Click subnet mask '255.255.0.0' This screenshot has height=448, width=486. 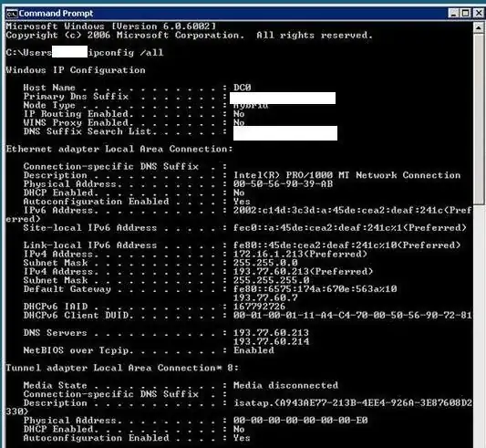[265, 263]
